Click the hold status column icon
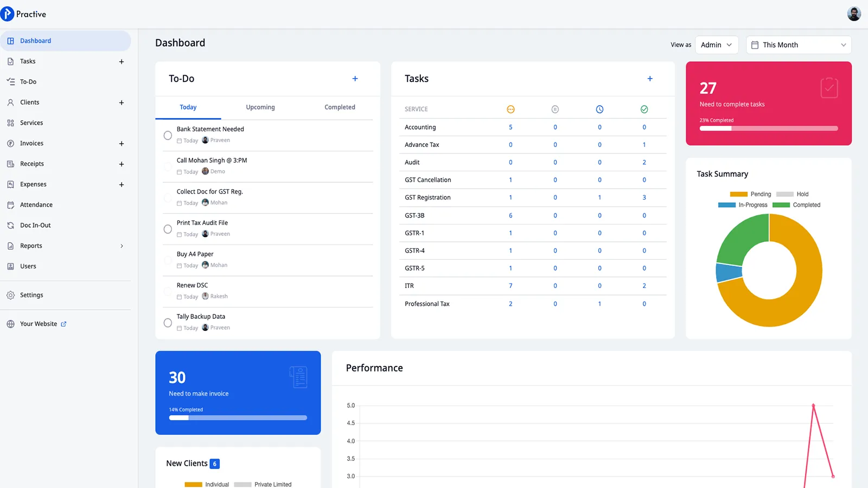 (x=555, y=110)
